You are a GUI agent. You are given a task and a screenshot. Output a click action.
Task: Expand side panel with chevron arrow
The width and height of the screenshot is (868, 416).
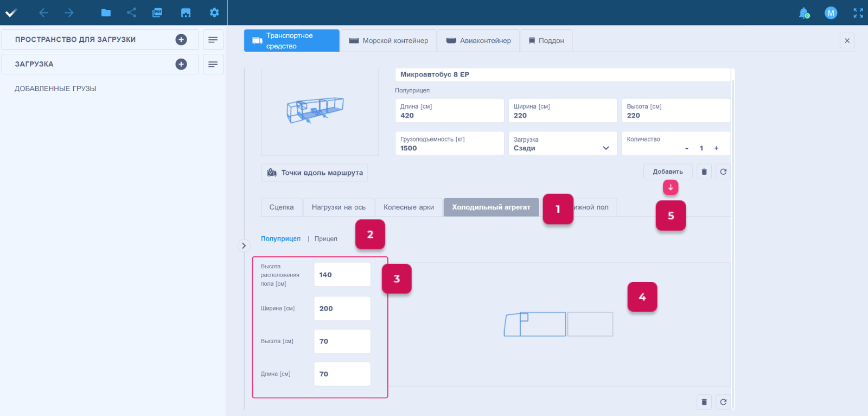(x=244, y=246)
